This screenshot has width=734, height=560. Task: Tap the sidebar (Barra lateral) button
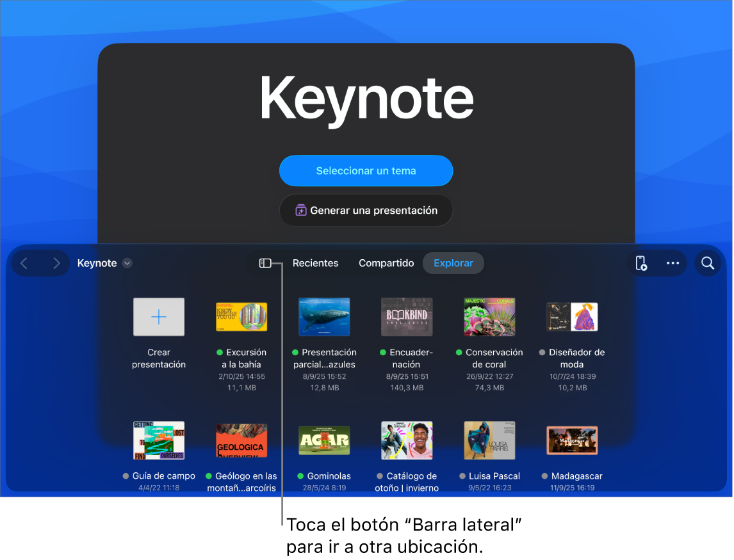(x=265, y=264)
